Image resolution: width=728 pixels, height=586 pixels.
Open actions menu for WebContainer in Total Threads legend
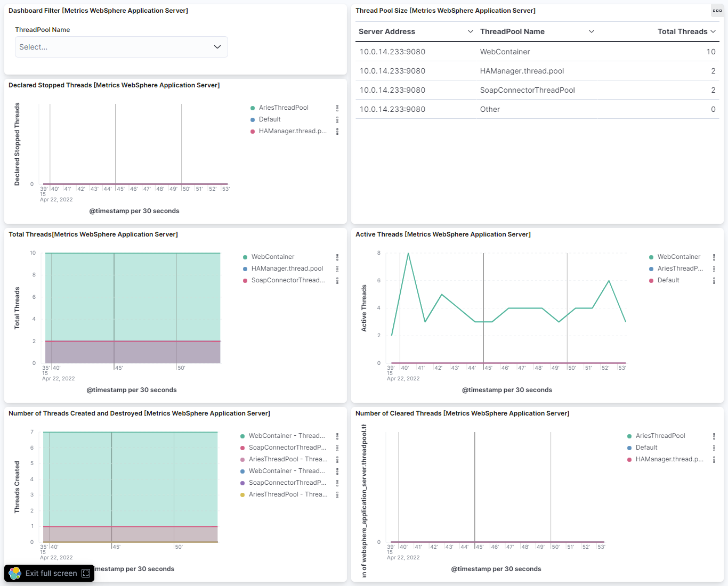[x=337, y=257]
